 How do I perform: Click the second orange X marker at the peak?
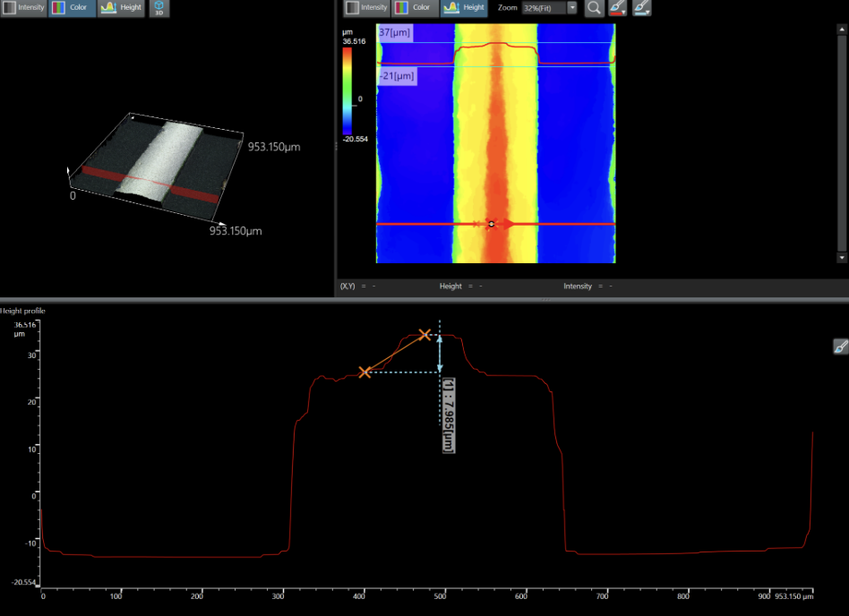425,335
